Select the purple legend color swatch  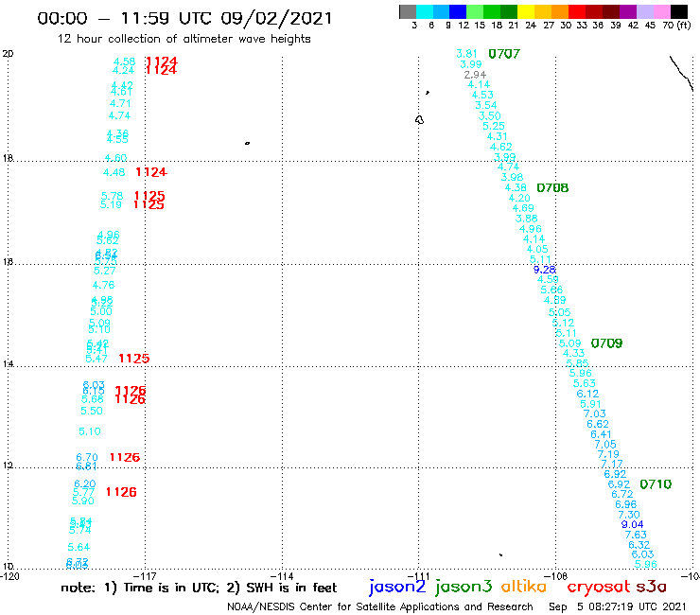pyautogui.click(x=628, y=11)
